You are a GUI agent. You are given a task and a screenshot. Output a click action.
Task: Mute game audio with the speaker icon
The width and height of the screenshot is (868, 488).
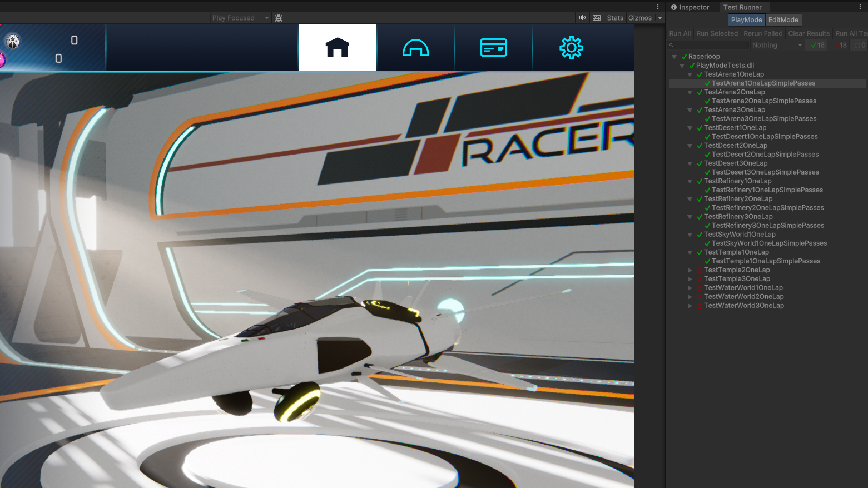click(582, 18)
